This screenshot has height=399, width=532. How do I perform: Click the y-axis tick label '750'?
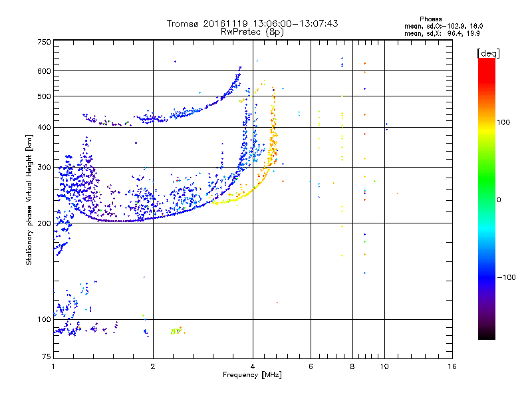44,42
